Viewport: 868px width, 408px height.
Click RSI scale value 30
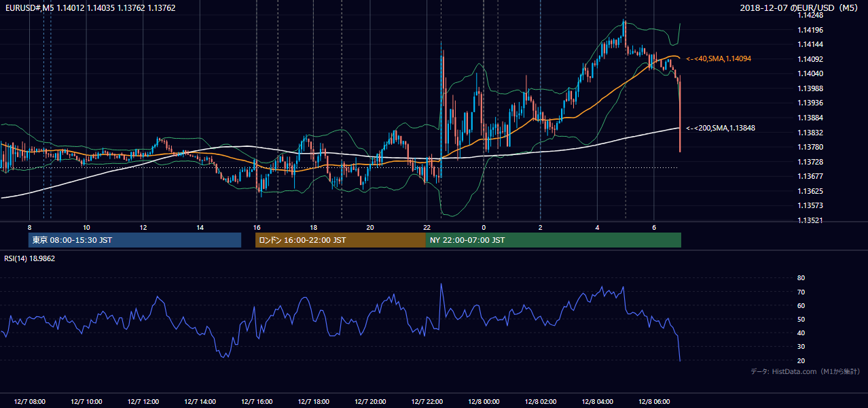click(x=801, y=347)
